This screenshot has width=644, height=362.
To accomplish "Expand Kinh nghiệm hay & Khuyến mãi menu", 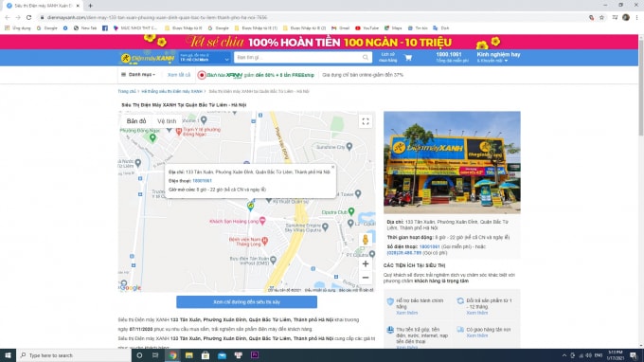I will coord(498,57).
